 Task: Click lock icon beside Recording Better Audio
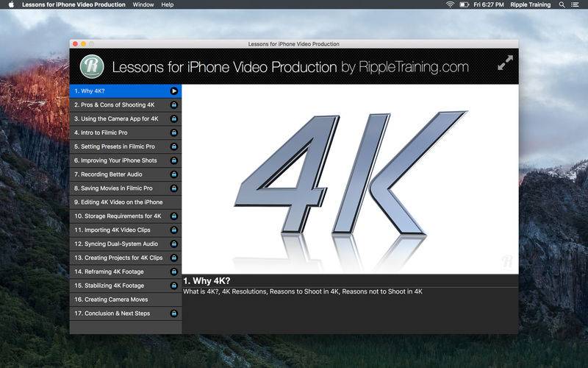click(173, 174)
